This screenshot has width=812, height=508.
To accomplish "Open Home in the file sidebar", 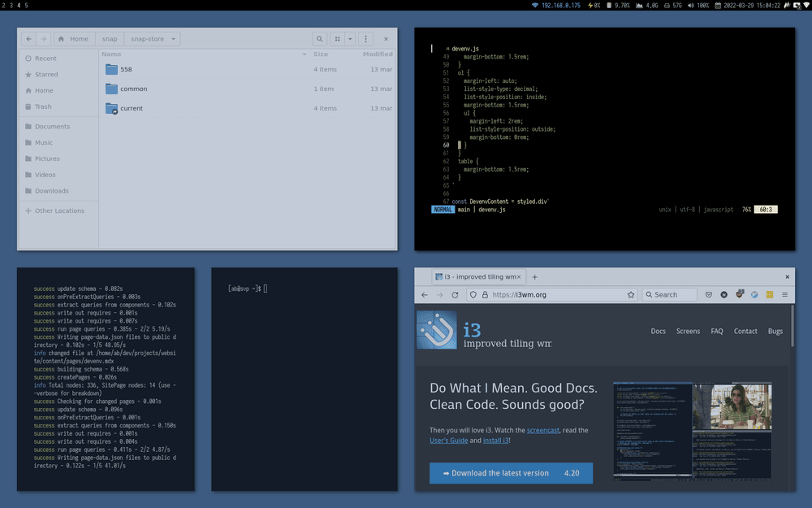I will click(58, 91).
